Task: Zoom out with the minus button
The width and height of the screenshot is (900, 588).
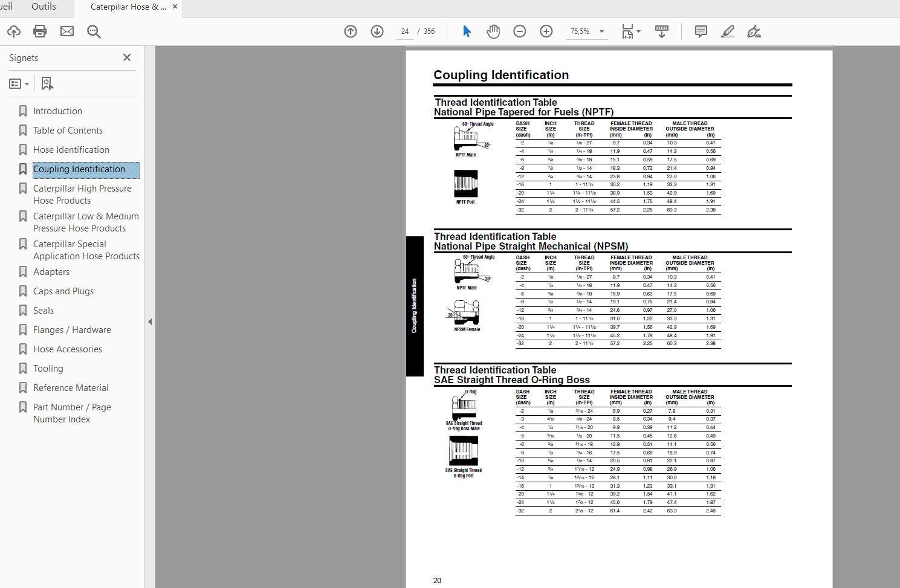Action: point(520,31)
